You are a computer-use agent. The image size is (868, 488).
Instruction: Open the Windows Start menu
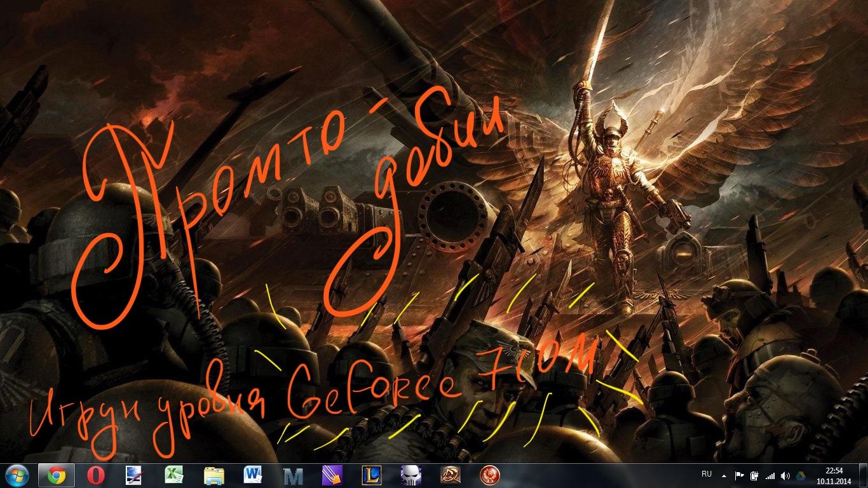17,475
